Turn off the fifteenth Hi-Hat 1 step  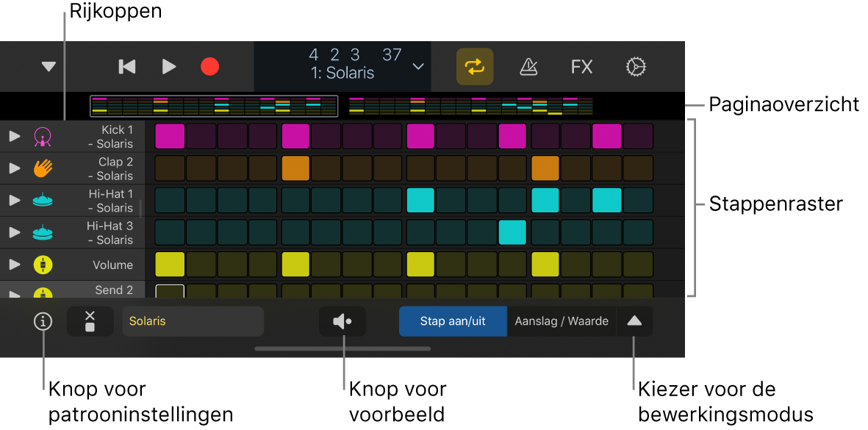point(606,201)
